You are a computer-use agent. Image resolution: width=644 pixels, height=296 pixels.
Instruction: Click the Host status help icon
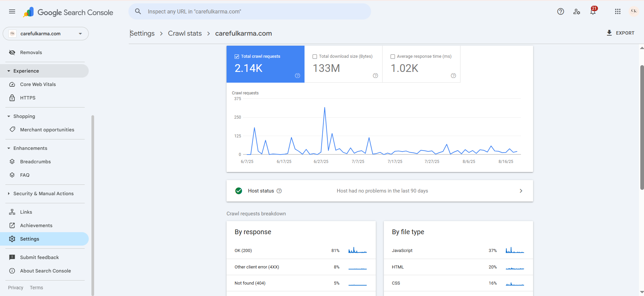tap(279, 191)
